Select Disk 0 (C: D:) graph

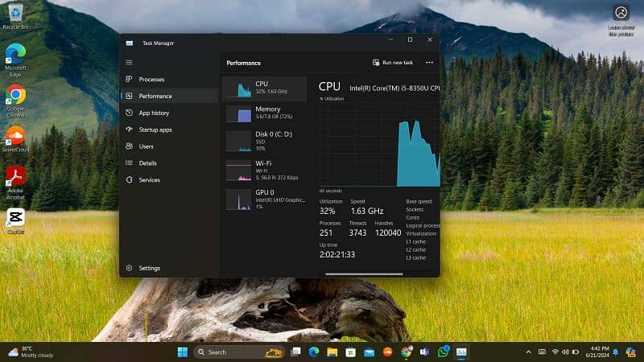(x=265, y=141)
